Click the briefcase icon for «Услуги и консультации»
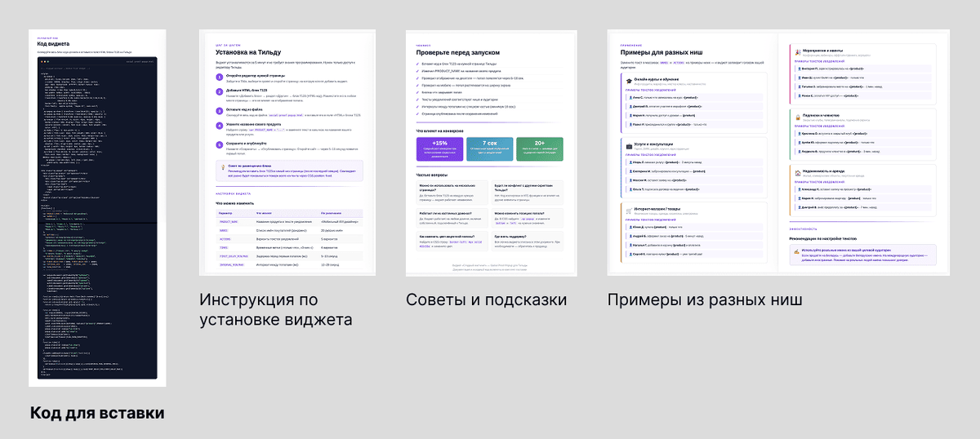 pyautogui.click(x=629, y=146)
